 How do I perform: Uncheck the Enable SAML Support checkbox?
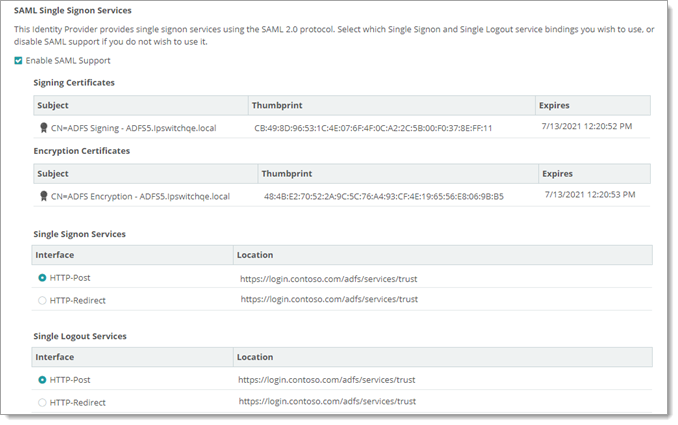pyautogui.click(x=19, y=61)
